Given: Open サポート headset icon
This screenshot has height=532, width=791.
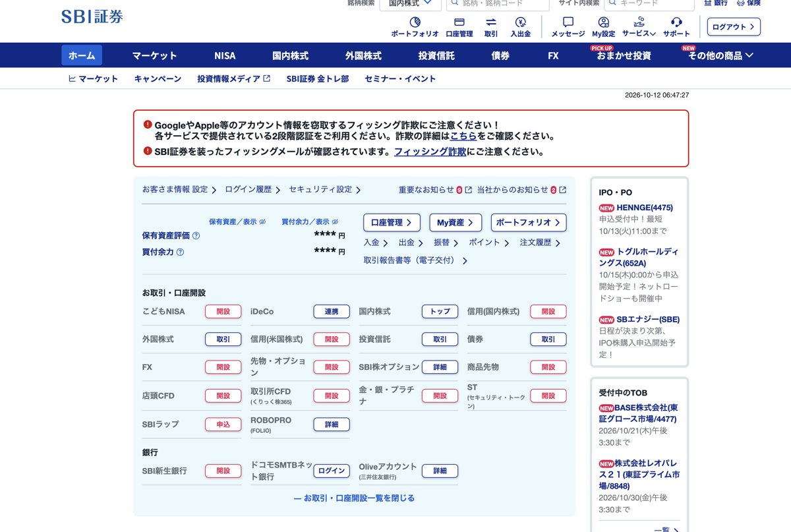Looking at the screenshot, I should point(676,22).
